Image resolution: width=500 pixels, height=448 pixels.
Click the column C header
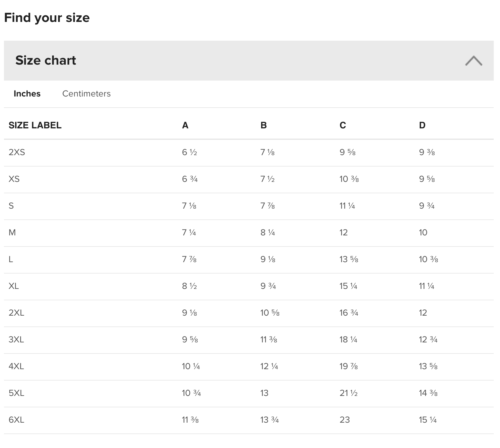click(x=343, y=125)
